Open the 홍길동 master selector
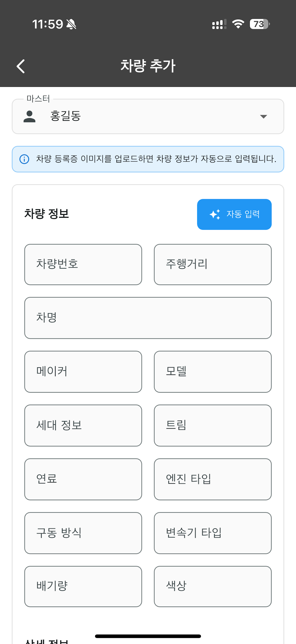296x644 pixels. tap(148, 117)
